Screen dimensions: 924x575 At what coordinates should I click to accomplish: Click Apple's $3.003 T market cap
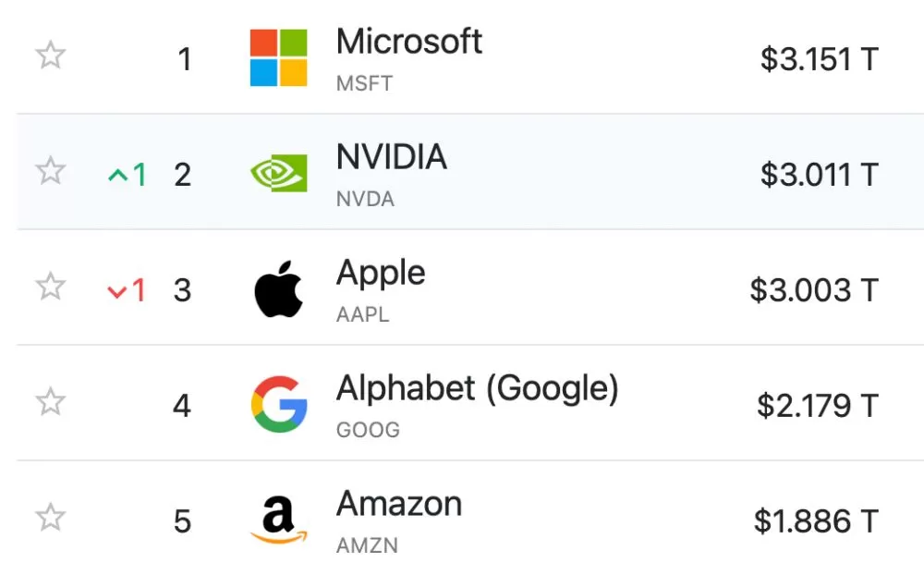[814, 290]
